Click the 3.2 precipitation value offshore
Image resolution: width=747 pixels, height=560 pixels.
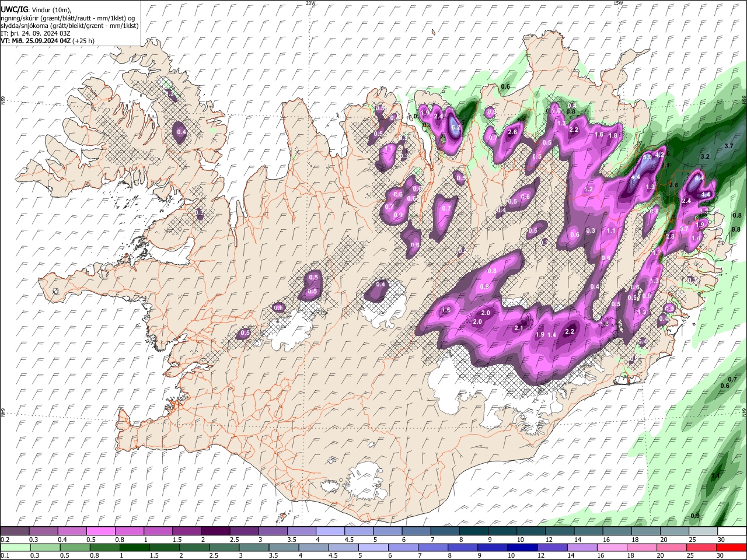coord(704,156)
